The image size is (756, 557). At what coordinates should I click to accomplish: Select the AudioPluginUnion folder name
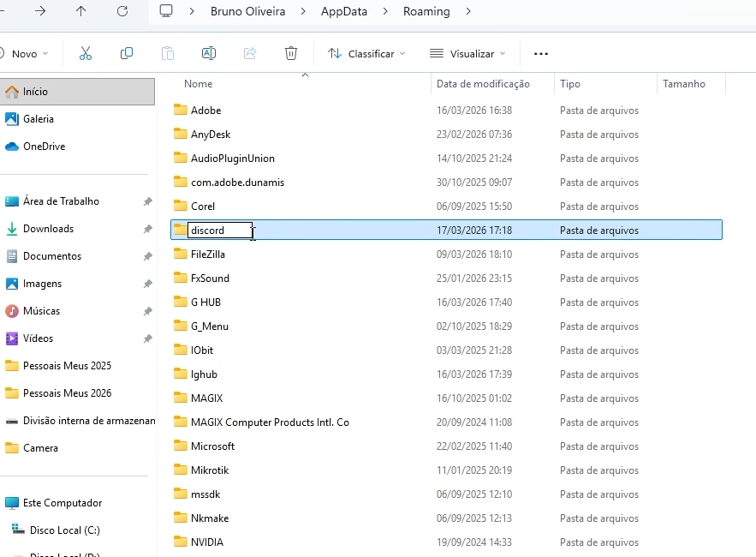(x=232, y=159)
